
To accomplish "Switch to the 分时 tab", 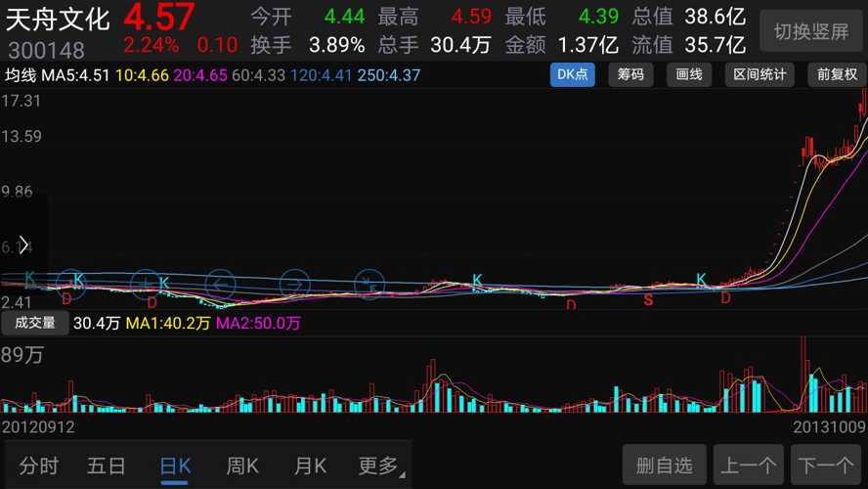I will (x=39, y=466).
